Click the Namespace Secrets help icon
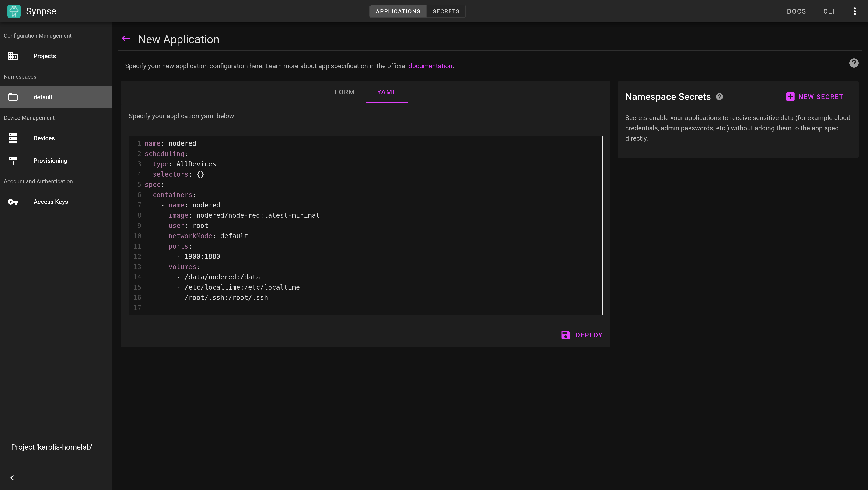 [719, 97]
